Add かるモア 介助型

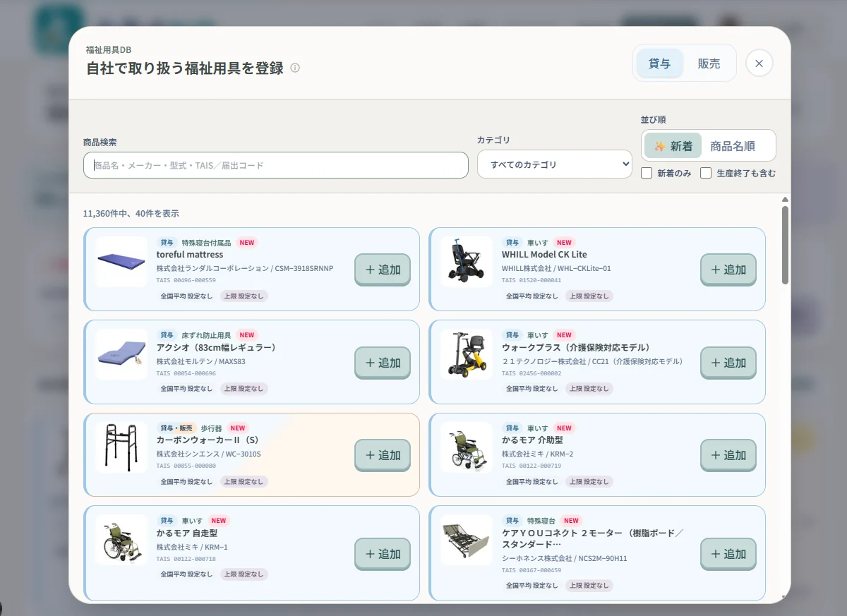pos(728,455)
